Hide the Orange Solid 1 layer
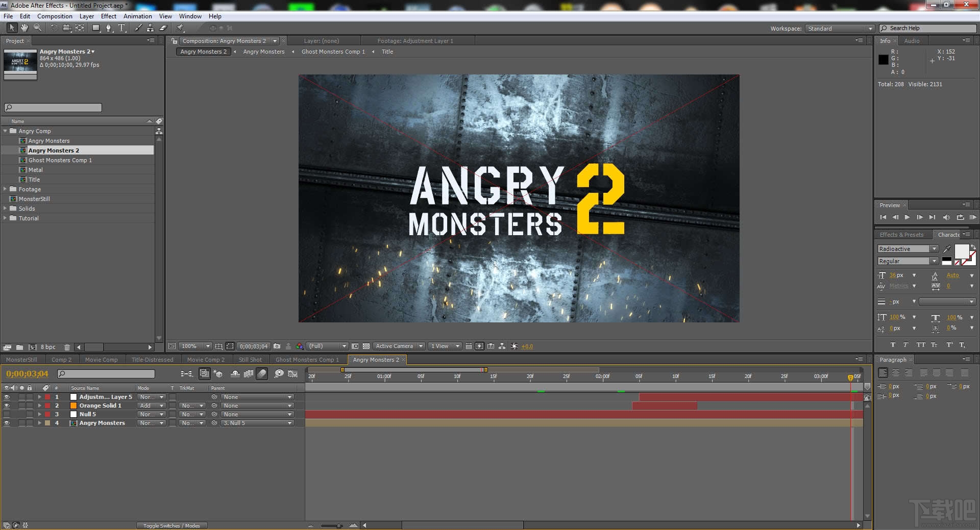The image size is (980, 530). [7, 406]
